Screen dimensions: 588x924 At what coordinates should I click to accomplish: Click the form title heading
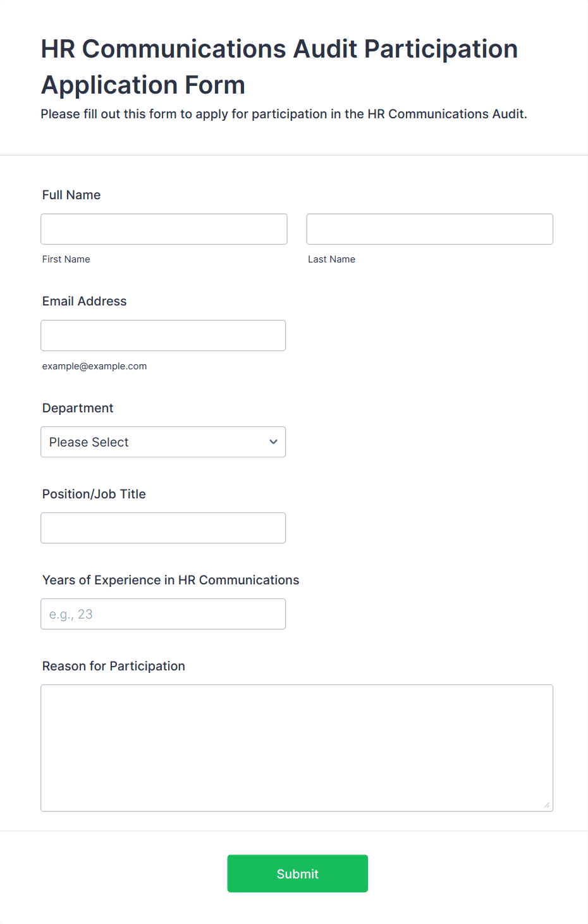(279, 66)
